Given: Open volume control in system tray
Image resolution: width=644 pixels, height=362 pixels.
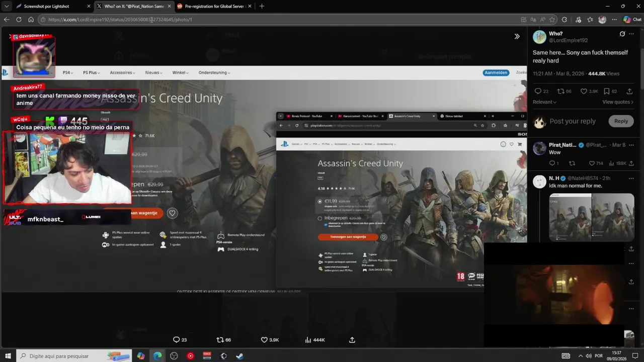Looking at the screenshot, I should [589, 356].
